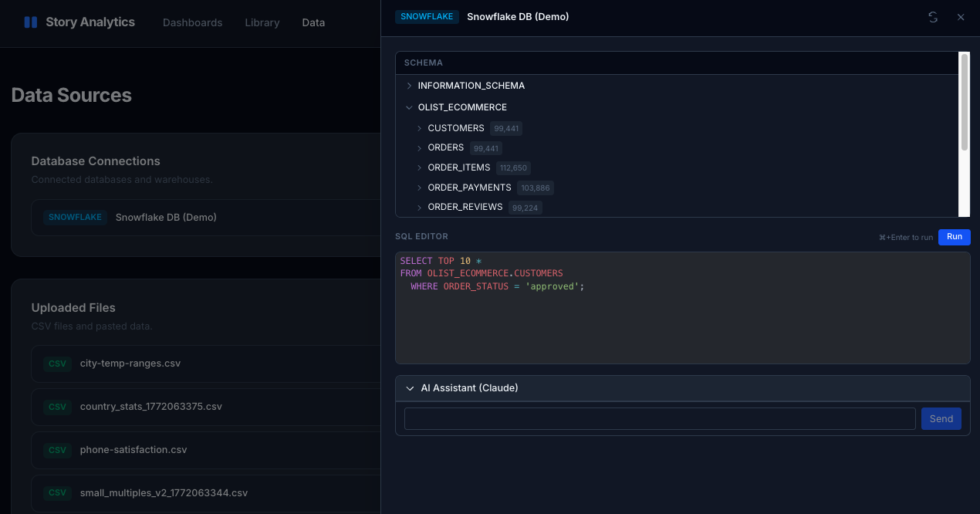Select the ORDER_ITEMS table name
Viewport: 980px width, 514px height.
[x=459, y=167]
